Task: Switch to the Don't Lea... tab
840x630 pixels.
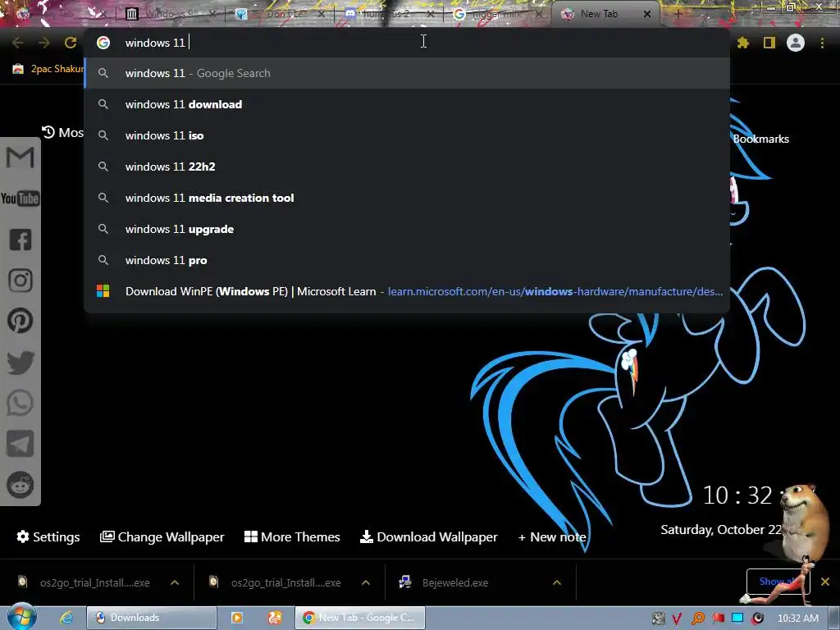Action: (x=281, y=14)
